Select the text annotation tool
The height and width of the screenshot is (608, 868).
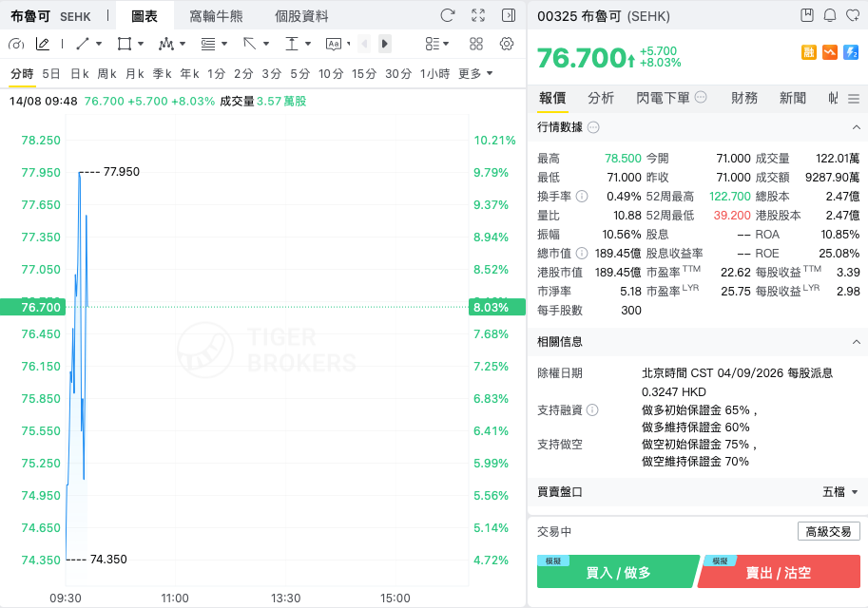click(334, 44)
